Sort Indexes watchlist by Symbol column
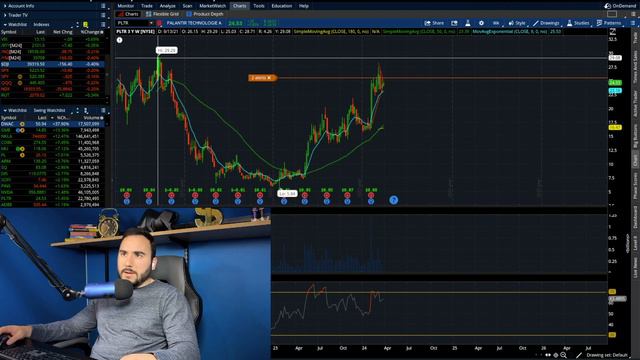The height and width of the screenshot is (360, 640). [9, 32]
